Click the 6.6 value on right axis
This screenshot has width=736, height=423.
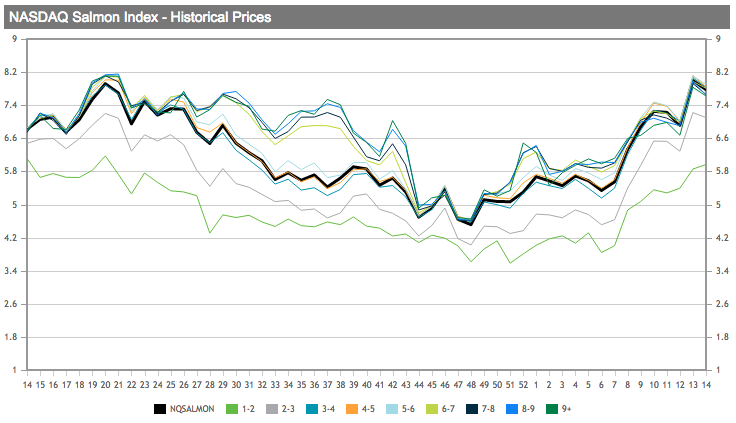click(722, 138)
